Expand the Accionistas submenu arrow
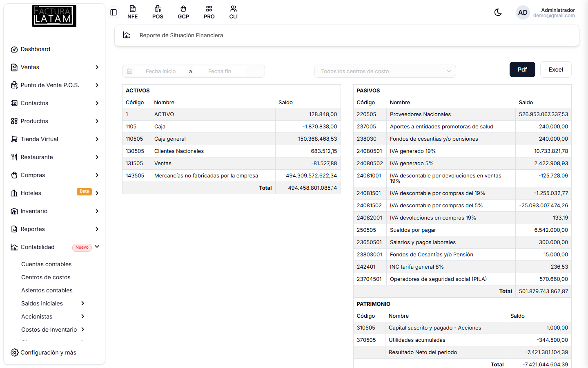The width and height of the screenshot is (588, 368). 82,316
